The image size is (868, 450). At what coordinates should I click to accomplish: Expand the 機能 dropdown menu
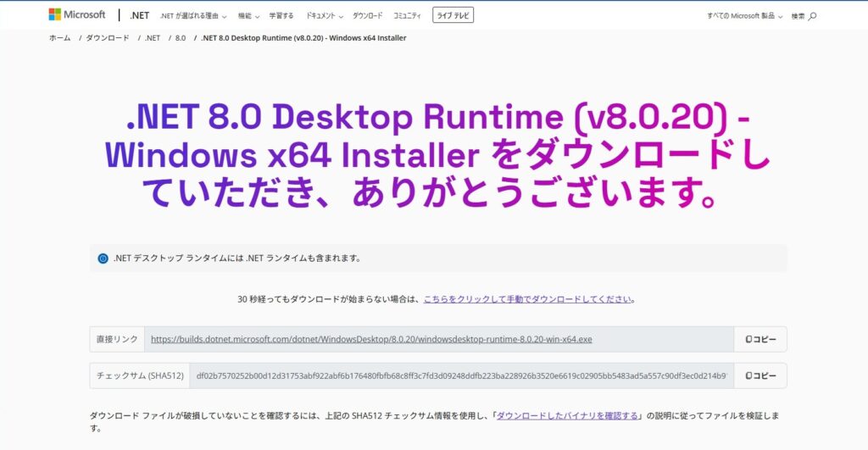coord(248,16)
